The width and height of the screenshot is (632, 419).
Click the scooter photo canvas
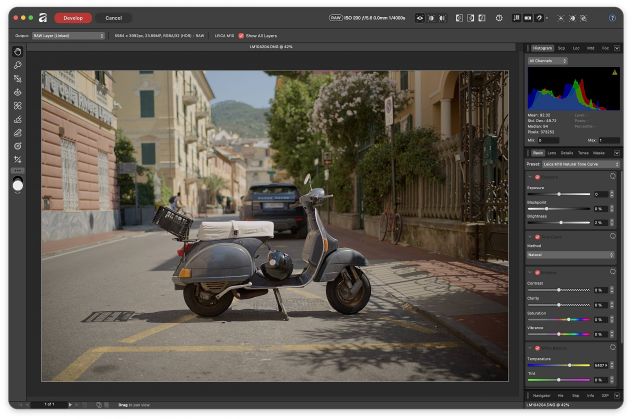pyautogui.click(x=274, y=226)
